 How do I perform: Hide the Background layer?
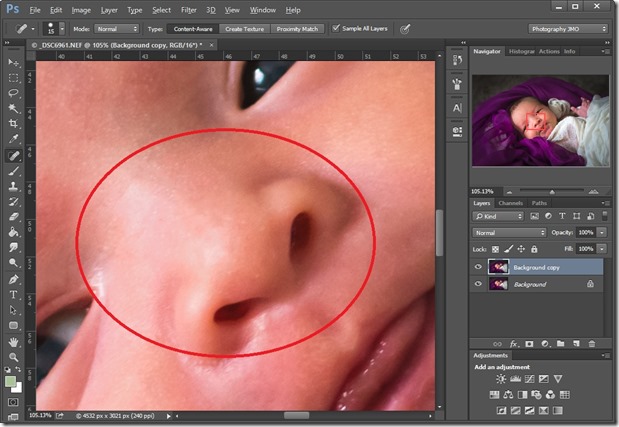point(478,284)
